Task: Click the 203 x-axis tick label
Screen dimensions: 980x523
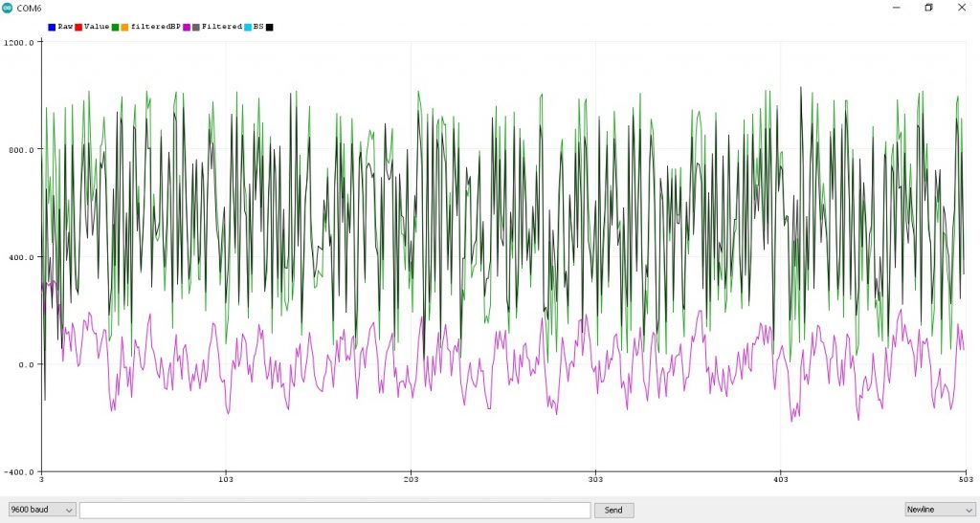Action: [x=411, y=479]
